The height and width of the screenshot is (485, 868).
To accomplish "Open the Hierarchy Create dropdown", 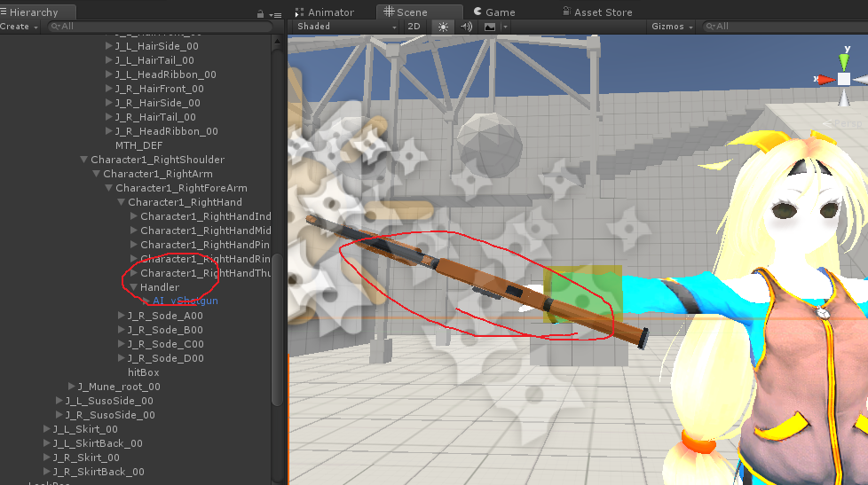I will tap(19, 27).
